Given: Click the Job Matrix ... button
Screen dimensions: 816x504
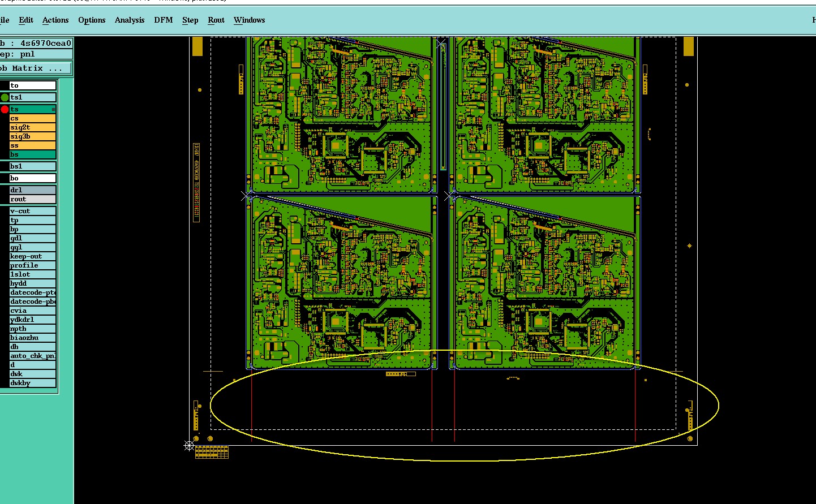Looking at the screenshot, I should (36, 68).
